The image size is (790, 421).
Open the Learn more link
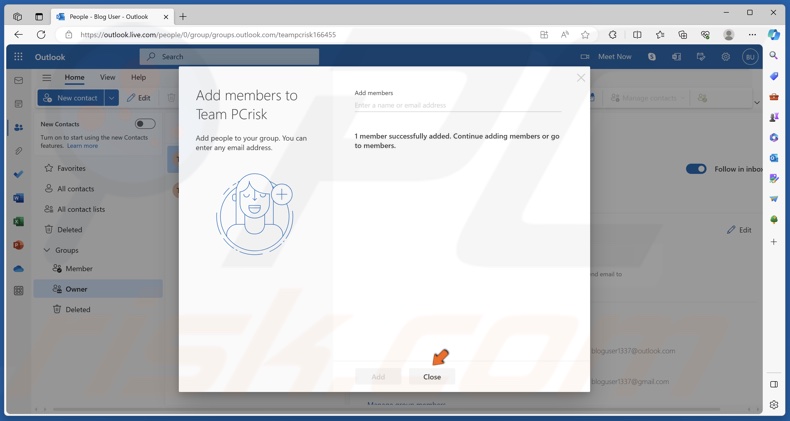(x=83, y=146)
